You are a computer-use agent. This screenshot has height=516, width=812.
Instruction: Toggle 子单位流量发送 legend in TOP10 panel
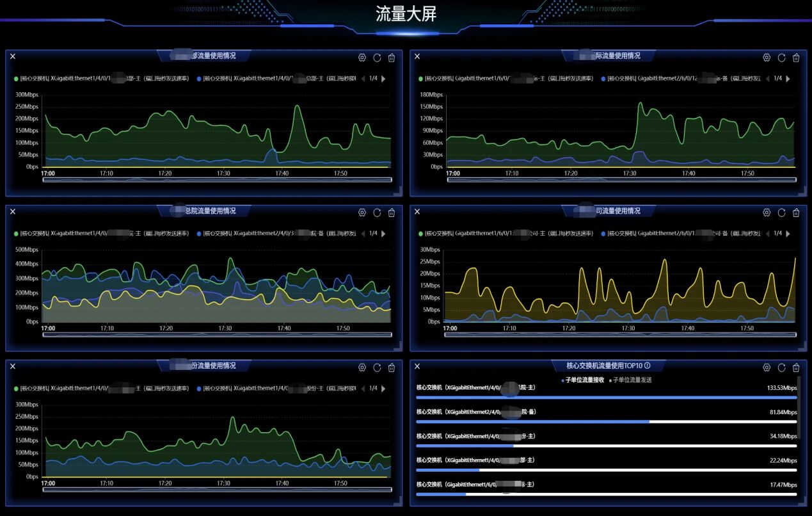pos(632,380)
